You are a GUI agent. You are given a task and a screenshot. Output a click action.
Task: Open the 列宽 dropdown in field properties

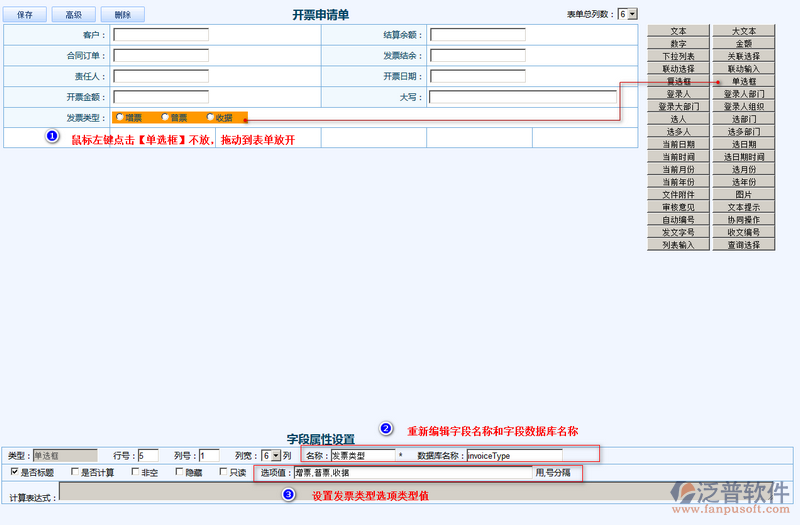pyautogui.click(x=270, y=455)
